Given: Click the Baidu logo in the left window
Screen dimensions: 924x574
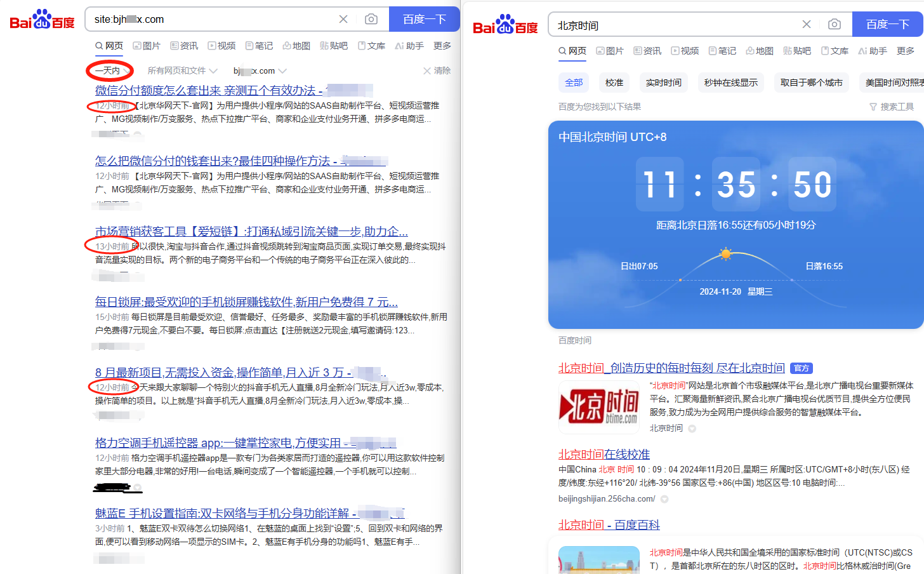Looking at the screenshot, I should click(42, 20).
